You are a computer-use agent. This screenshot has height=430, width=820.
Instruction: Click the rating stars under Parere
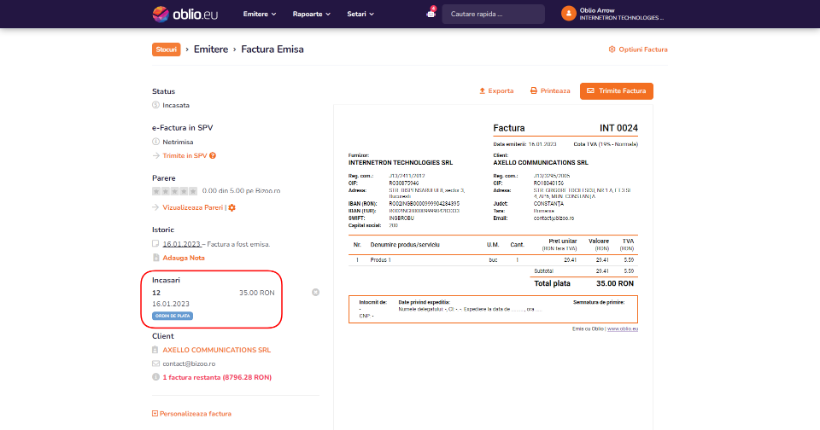click(175, 191)
